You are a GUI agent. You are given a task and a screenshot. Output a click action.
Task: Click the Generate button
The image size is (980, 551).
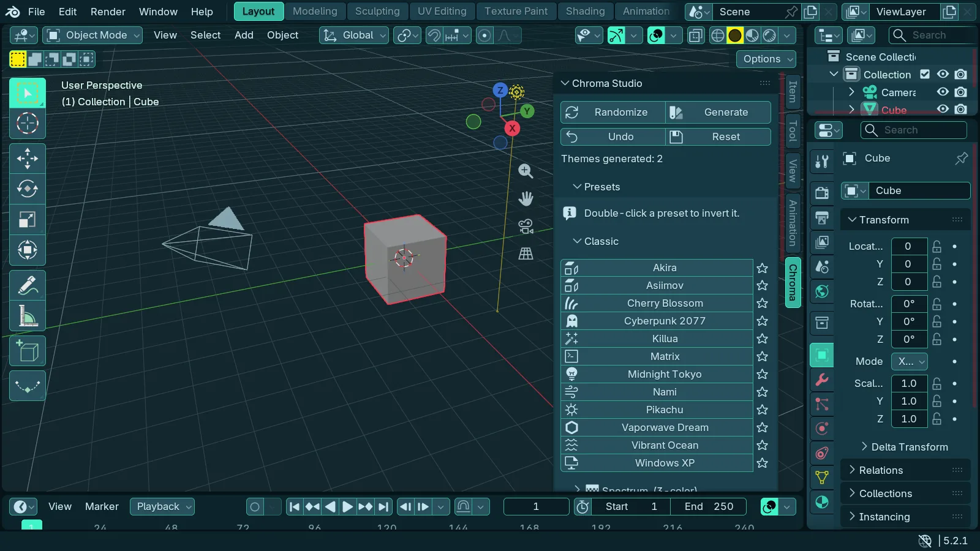click(718, 113)
